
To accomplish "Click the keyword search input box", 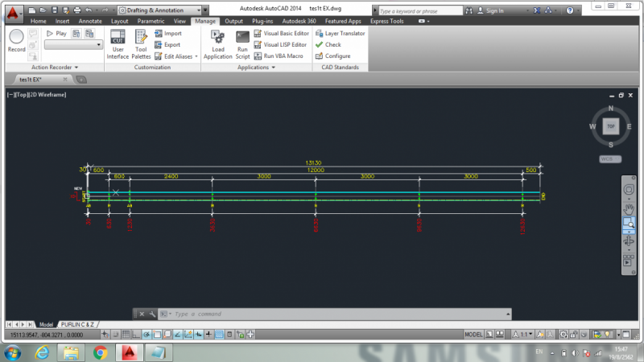I will [420, 10].
